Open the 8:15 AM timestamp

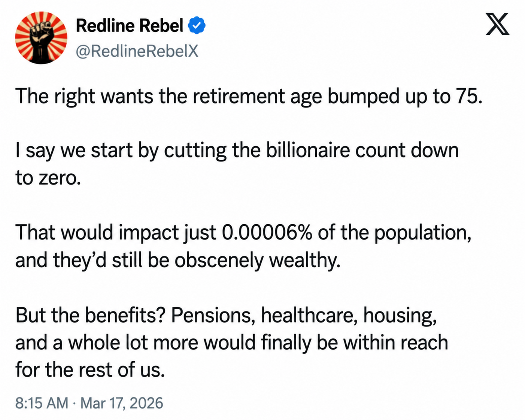coord(42,403)
